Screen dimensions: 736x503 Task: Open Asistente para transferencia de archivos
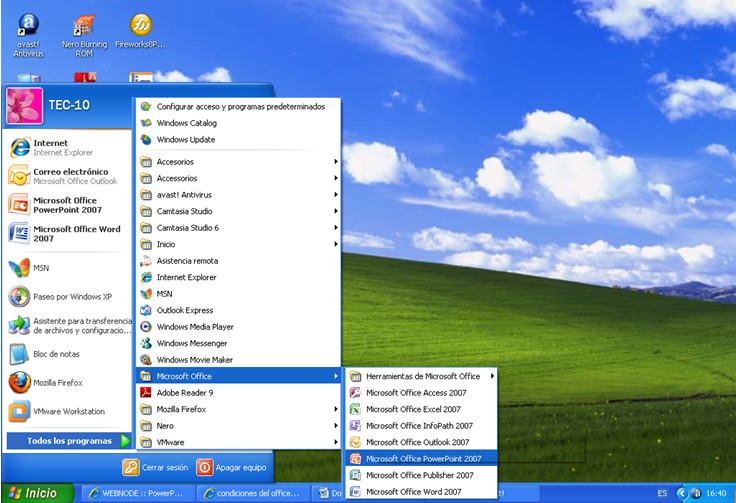68,326
